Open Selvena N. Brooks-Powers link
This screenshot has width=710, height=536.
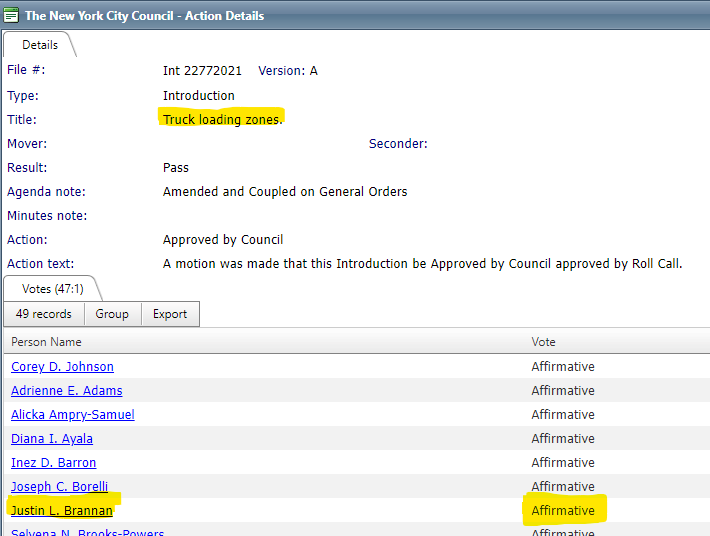[x=87, y=532]
